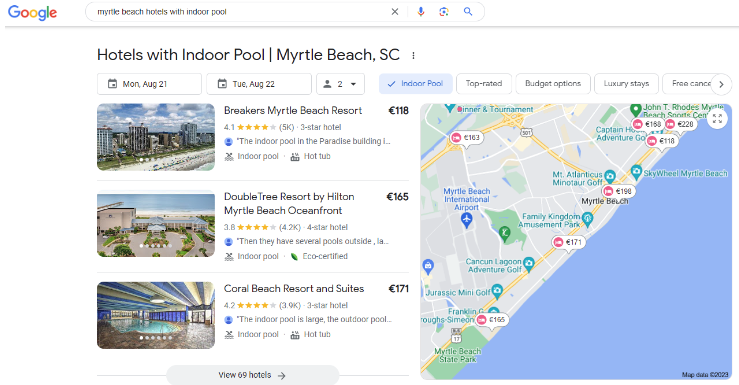Viewport: 739px width, 385px height.
Task: Show more filter chips with right arrow
Action: point(721,84)
